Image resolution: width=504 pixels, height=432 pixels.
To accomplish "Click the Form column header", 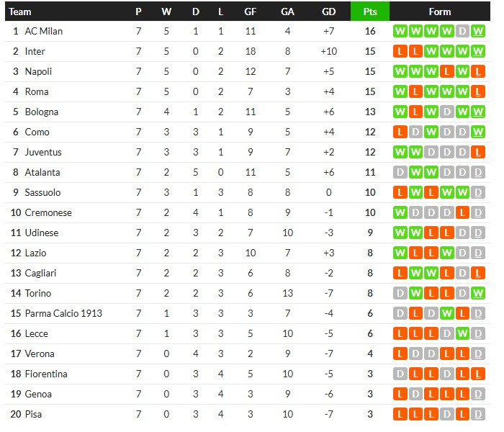I will [439, 12].
